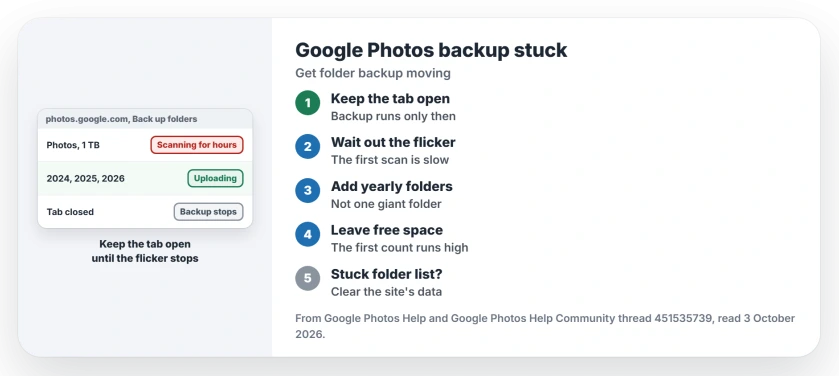
Task: Select the '2024, 2025, 2026' row label
Action: click(x=86, y=179)
